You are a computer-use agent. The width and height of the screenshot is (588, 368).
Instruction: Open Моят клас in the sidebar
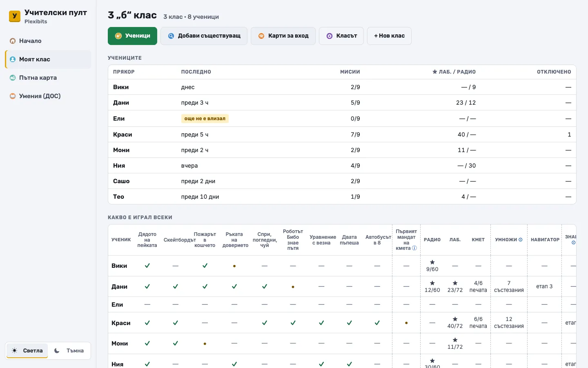[48, 59]
